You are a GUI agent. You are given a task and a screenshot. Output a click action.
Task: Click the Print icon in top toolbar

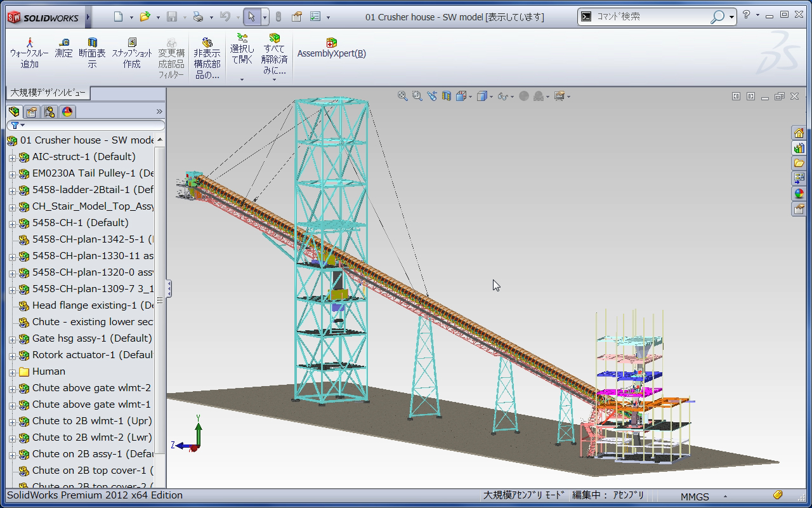click(198, 17)
